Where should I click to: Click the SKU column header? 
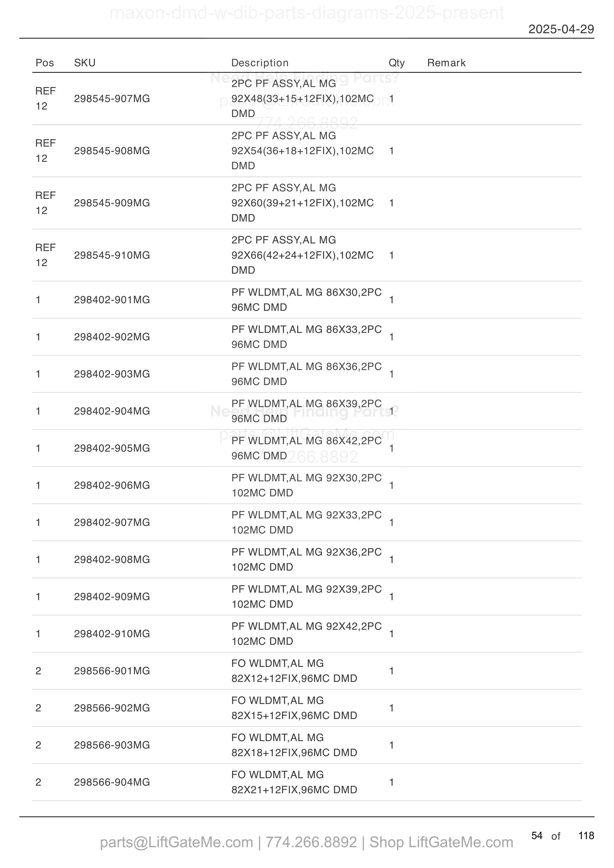(x=85, y=63)
